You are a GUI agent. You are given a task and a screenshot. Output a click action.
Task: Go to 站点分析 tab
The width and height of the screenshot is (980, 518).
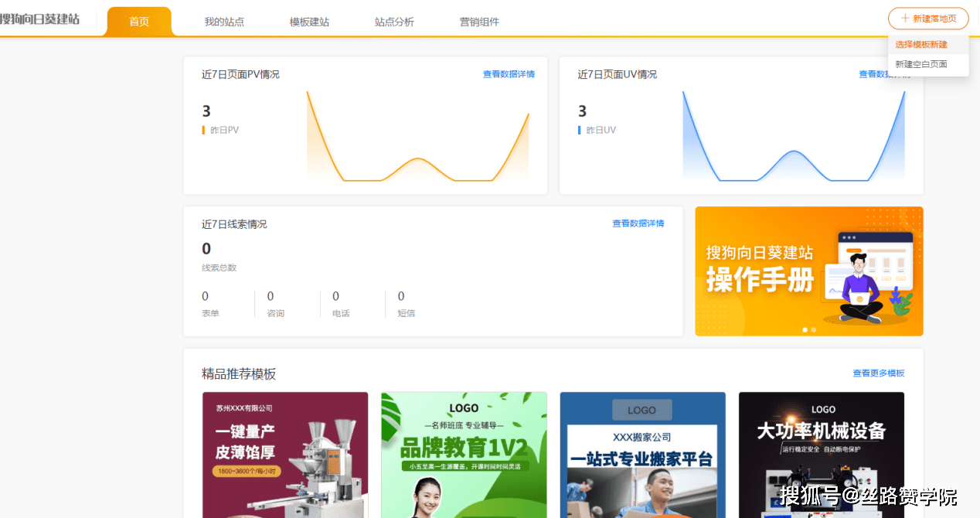pos(394,22)
